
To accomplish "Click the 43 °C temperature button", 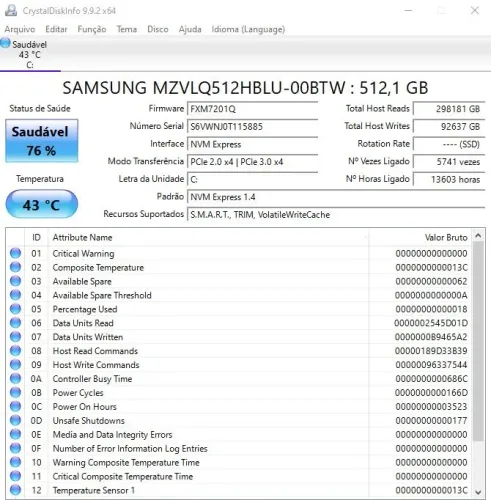I will 42,204.
